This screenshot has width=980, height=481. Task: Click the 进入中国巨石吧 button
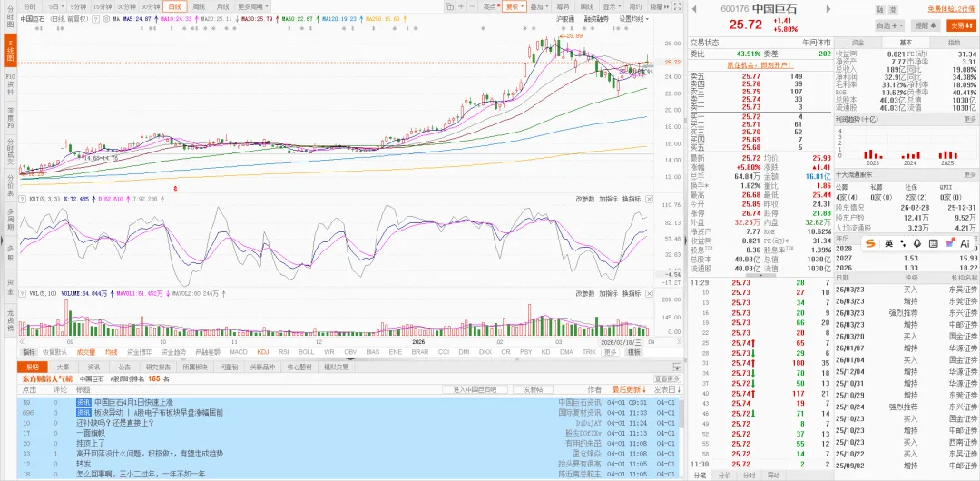(x=475, y=389)
